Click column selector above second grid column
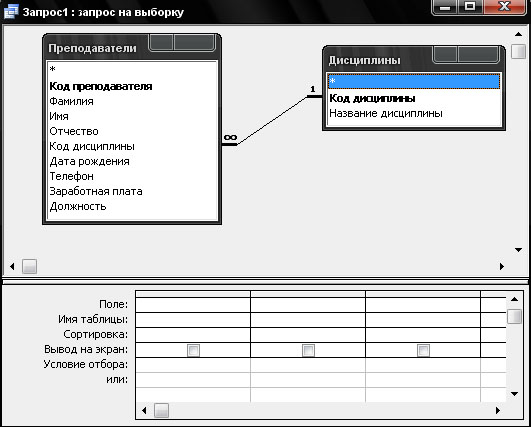 (308, 294)
